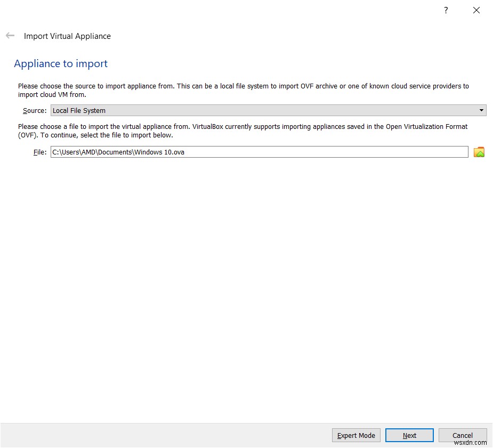Click the underlined Source label

(x=34, y=110)
